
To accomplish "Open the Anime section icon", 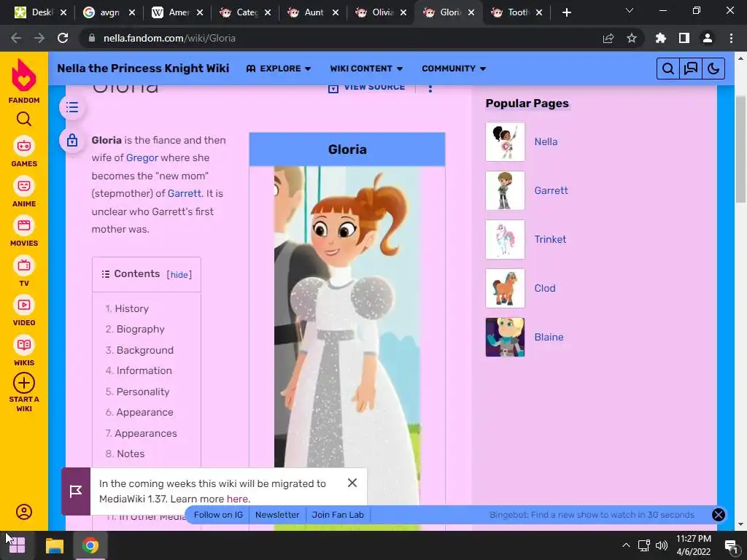I will coord(24,186).
